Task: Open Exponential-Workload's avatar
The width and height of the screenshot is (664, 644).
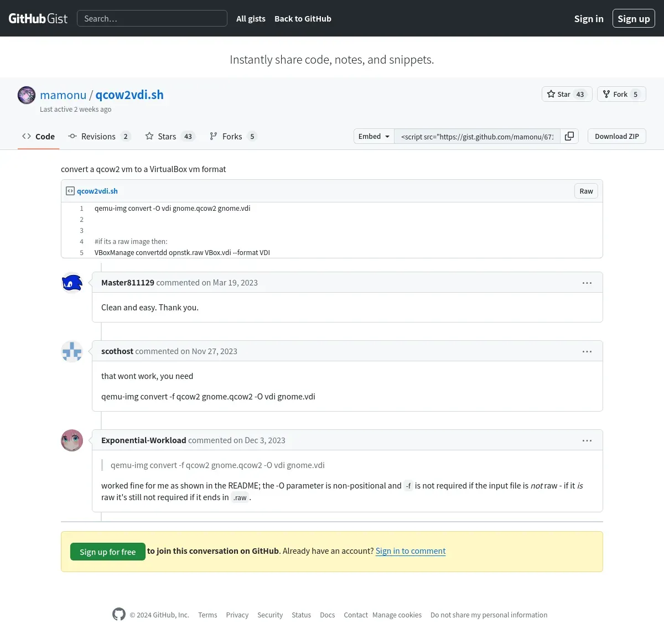Action: (x=72, y=440)
